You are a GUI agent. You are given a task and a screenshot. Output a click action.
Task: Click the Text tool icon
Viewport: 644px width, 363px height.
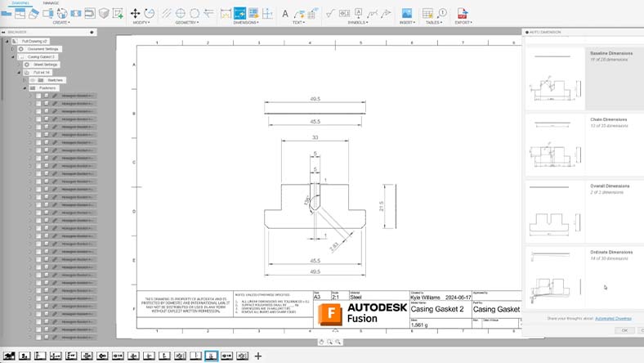tap(284, 14)
